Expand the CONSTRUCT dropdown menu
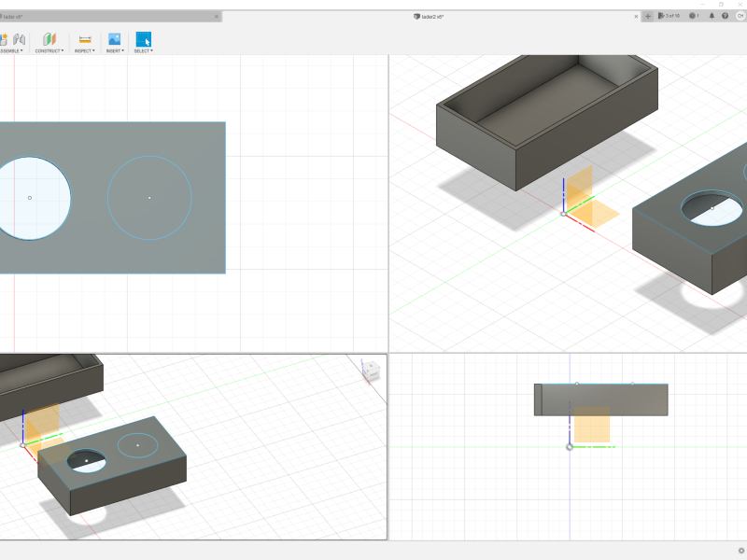Viewport: 747px width, 560px height. click(49, 50)
